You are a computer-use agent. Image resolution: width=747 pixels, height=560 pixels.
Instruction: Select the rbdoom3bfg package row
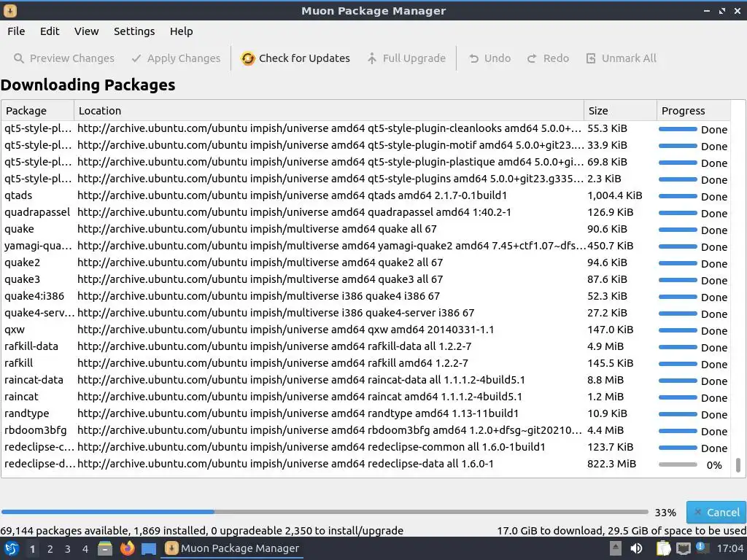(366, 430)
